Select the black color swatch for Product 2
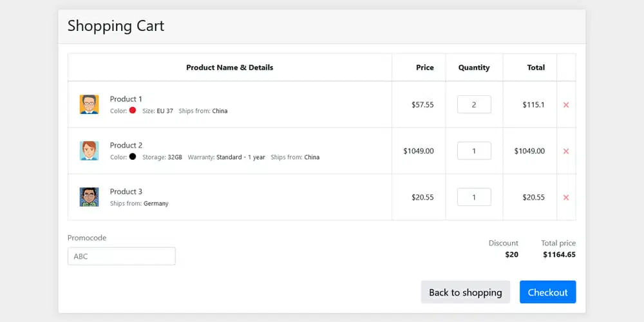Screen dimensions: 644x322 pos(132,156)
